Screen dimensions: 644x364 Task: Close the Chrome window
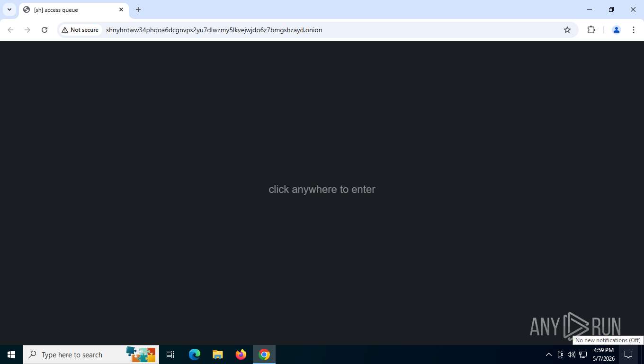[633, 9]
